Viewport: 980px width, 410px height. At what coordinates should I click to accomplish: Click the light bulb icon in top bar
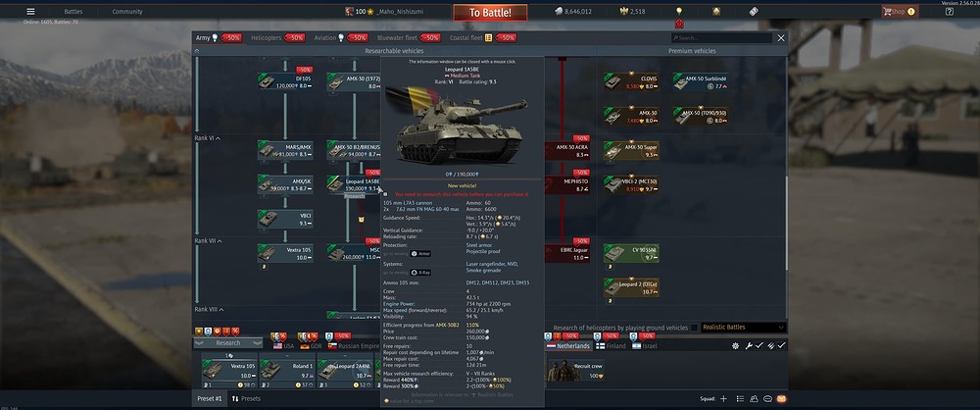coord(679,11)
